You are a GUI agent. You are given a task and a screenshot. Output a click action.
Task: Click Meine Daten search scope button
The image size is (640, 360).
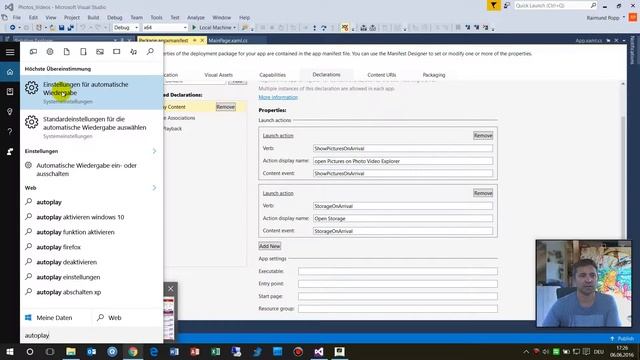[49, 318]
